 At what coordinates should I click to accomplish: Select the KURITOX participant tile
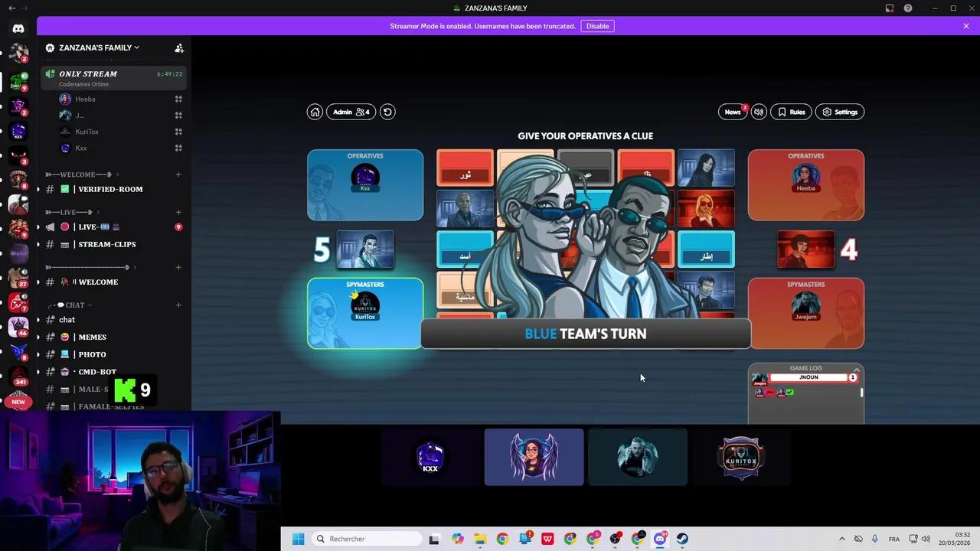point(741,457)
